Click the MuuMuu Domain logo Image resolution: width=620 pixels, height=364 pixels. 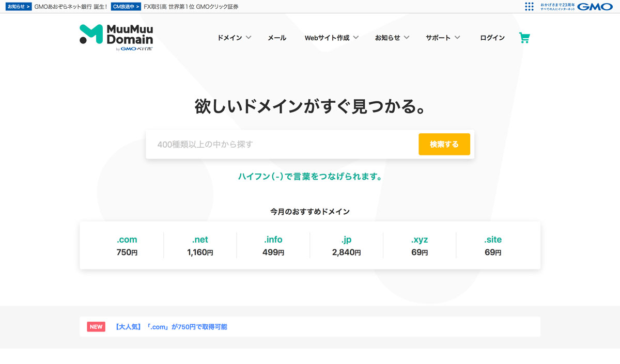[x=116, y=35]
